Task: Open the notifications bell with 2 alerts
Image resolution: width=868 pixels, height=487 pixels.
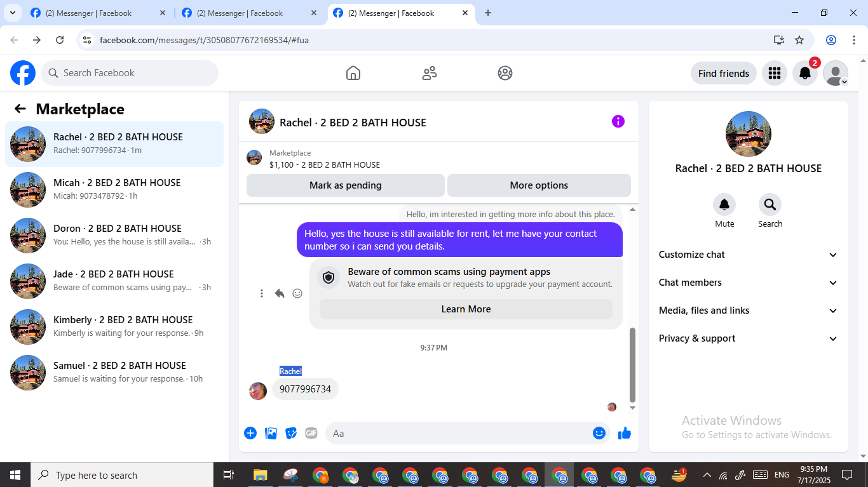Action: pyautogui.click(x=805, y=73)
